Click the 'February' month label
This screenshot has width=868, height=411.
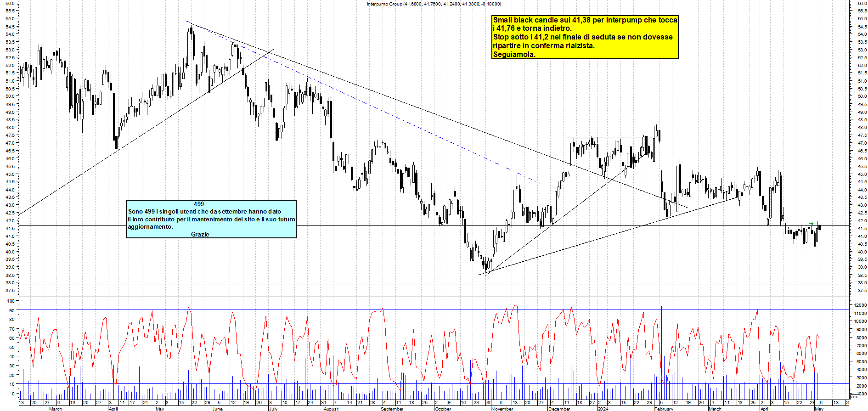pyautogui.click(x=664, y=409)
